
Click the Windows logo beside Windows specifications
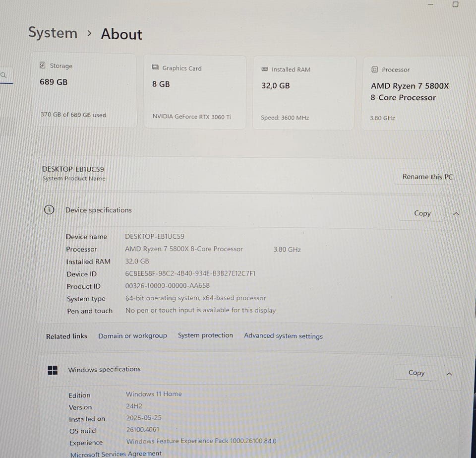coord(53,370)
